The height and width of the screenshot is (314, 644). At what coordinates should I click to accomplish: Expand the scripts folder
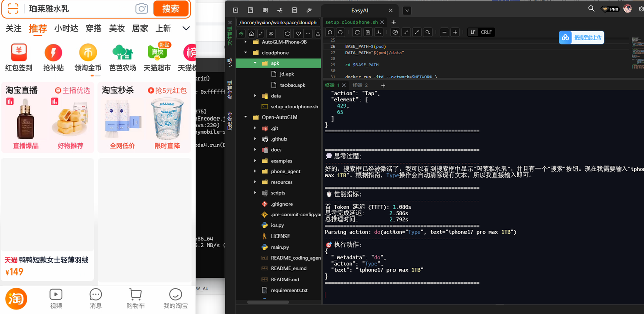click(255, 193)
